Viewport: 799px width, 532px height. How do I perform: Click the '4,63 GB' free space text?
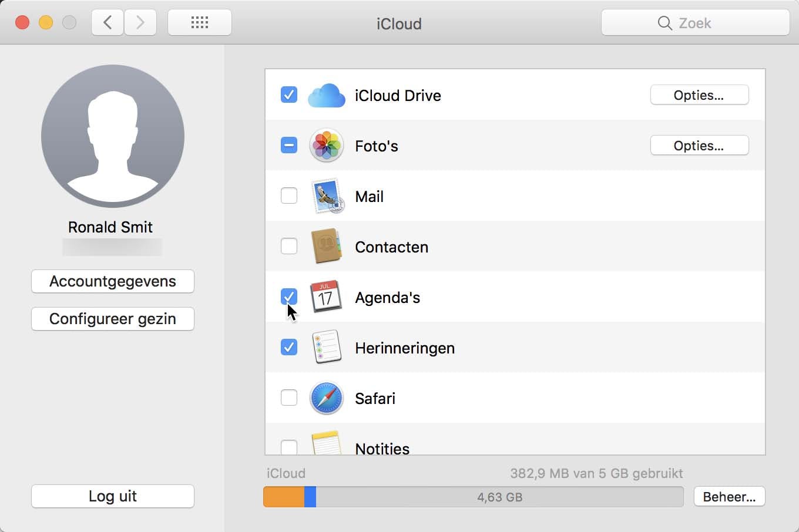click(x=499, y=497)
